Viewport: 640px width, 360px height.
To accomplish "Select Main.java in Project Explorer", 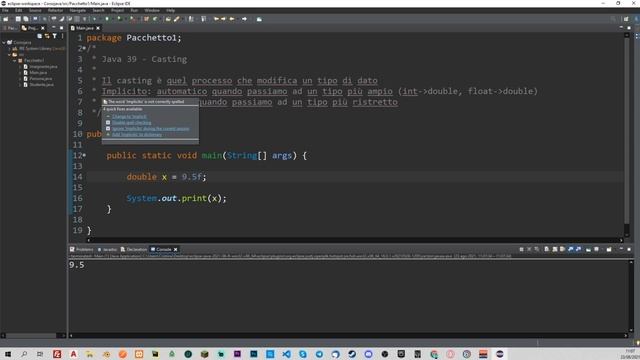I will (x=38, y=73).
